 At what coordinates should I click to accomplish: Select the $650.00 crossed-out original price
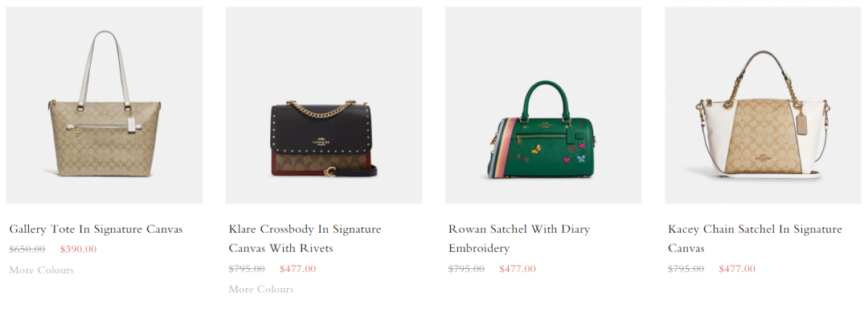[27, 250]
